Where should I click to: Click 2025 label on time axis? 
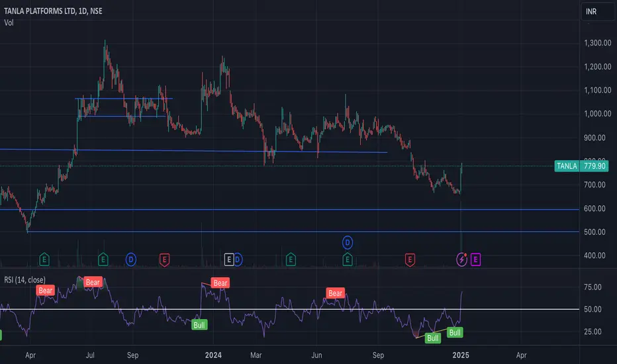[x=461, y=355]
